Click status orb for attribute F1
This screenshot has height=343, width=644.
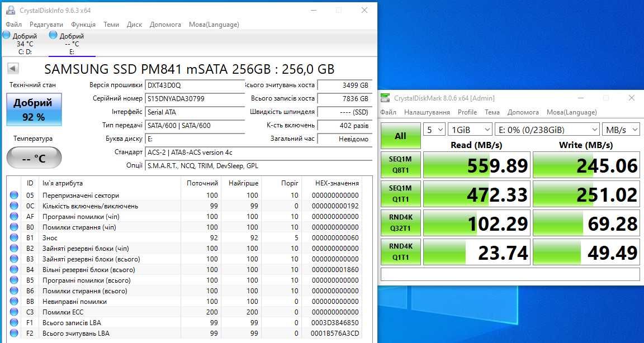point(14,323)
